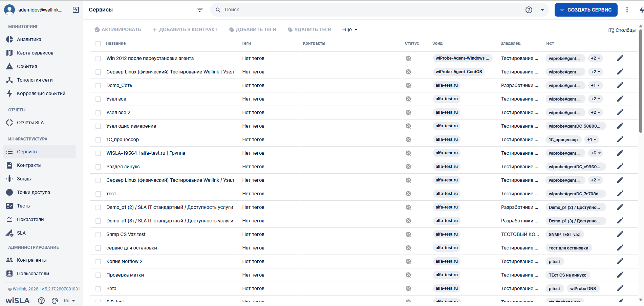
Task: Check the Раздел линукс row checkbox
Action: point(98,167)
